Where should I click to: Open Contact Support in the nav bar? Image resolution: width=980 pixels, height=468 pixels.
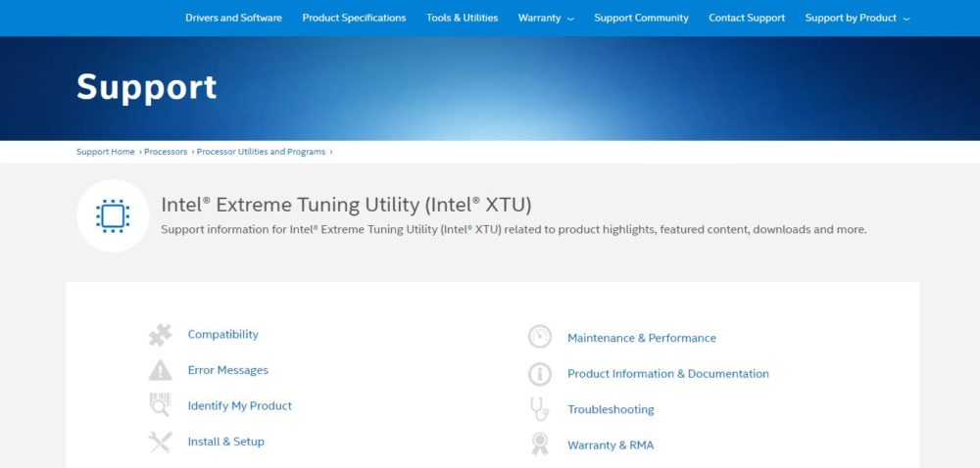pos(747,18)
